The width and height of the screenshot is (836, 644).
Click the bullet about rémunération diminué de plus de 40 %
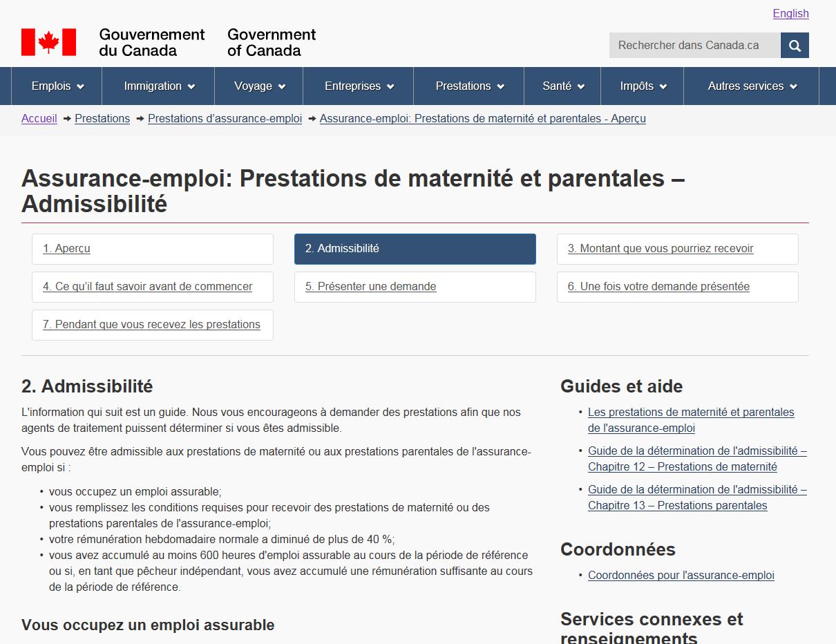pos(222,540)
